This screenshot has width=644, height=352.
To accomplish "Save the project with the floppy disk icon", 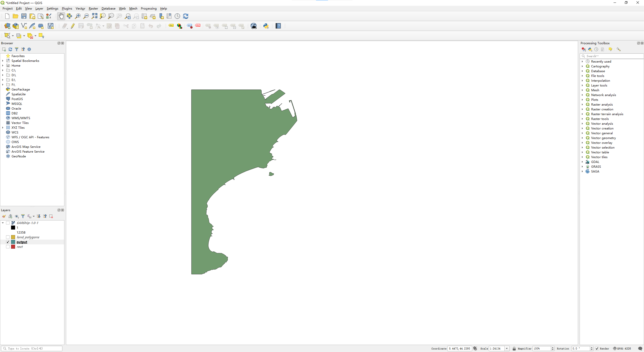I will tap(24, 16).
